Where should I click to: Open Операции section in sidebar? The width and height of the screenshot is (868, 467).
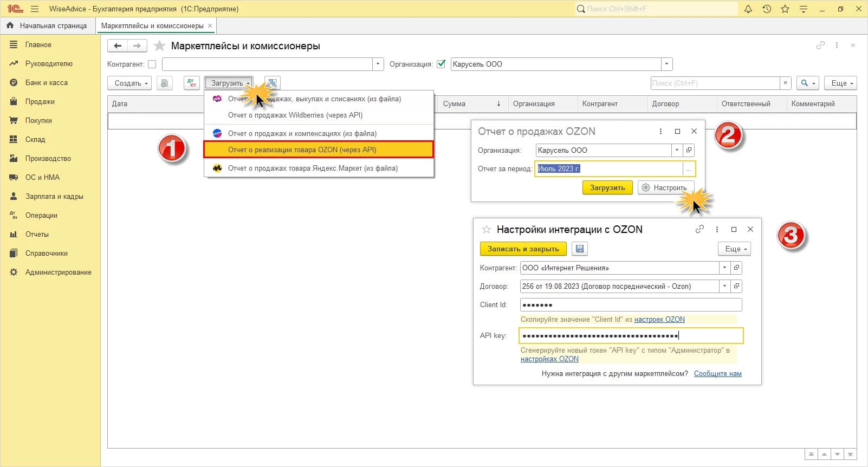pos(41,215)
